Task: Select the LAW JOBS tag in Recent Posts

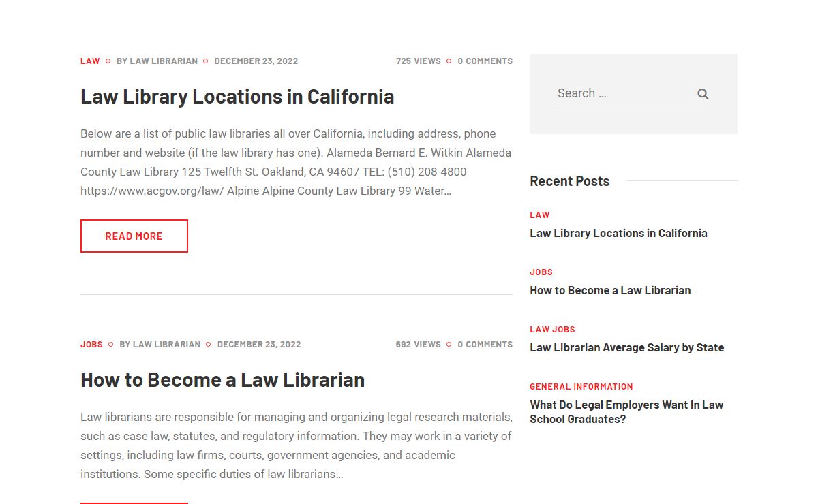Action: point(552,329)
